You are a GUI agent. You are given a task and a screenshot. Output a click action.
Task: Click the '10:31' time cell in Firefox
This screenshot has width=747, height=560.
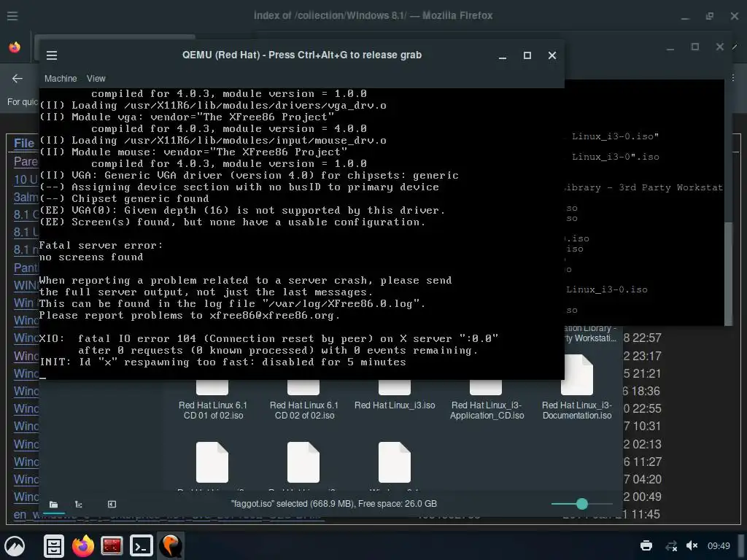[646, 426]
